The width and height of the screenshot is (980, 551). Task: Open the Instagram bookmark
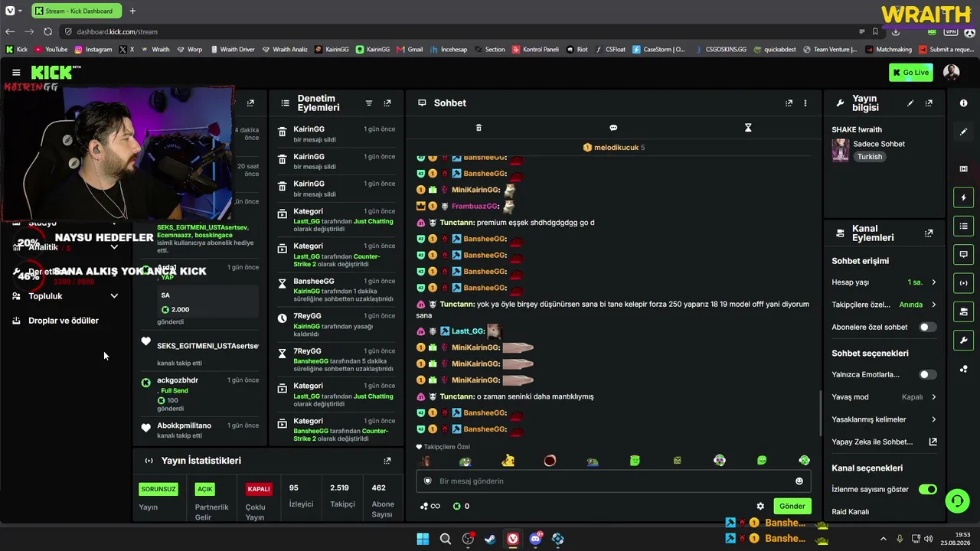coord(93,49)
